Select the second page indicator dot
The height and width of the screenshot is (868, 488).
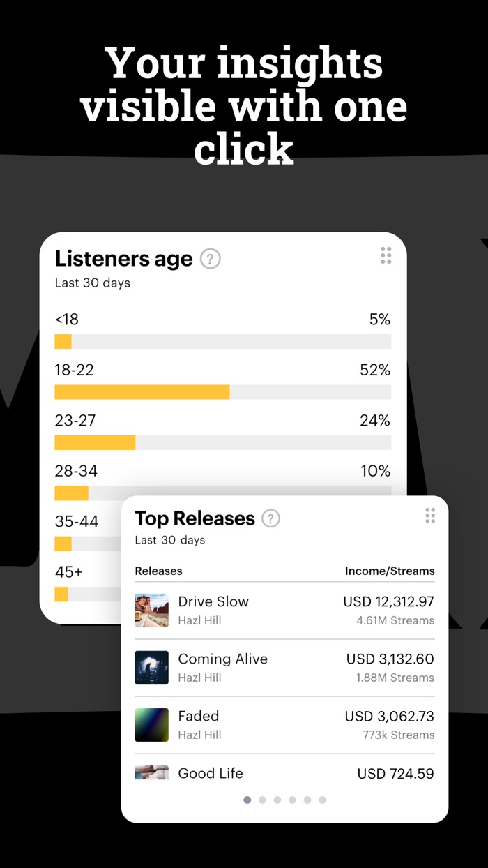point(262,800)
